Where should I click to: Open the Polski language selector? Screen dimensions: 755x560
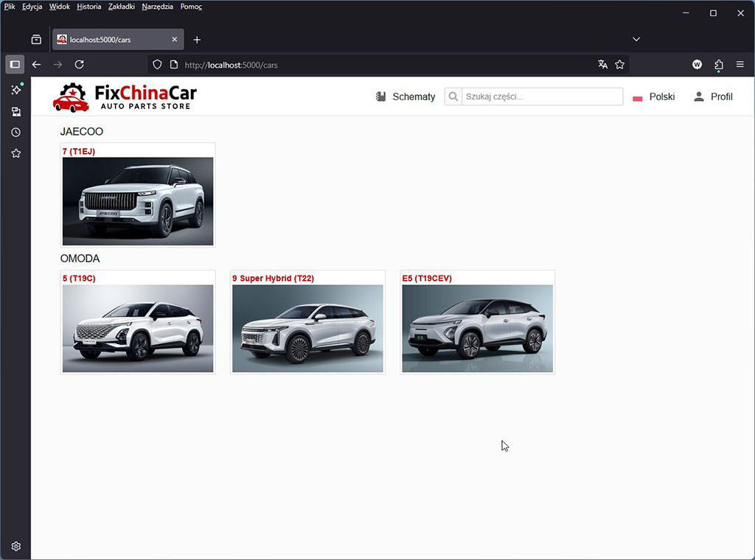[654, 97]
